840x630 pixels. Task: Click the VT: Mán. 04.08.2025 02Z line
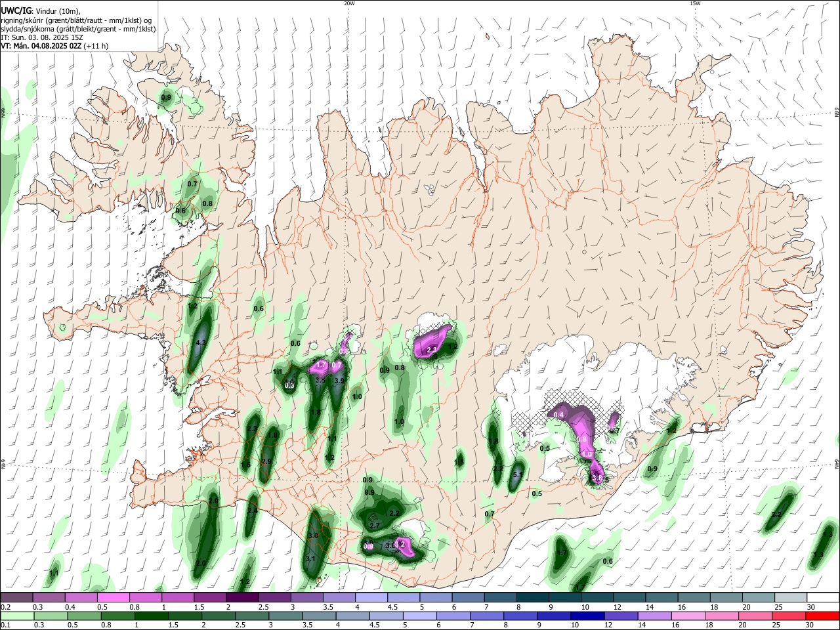(x=41, y=46)
